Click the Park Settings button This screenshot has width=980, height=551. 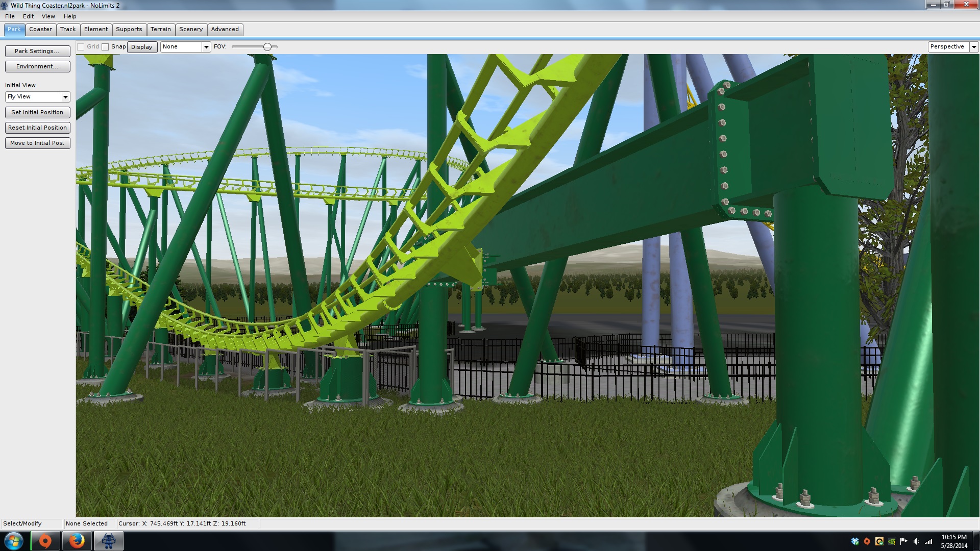coord(37,51)
